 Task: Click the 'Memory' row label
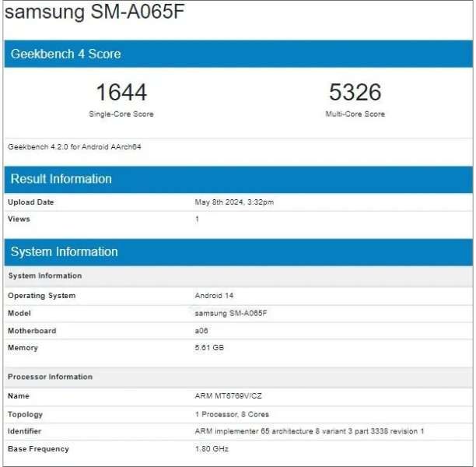[x=23, y=348]
